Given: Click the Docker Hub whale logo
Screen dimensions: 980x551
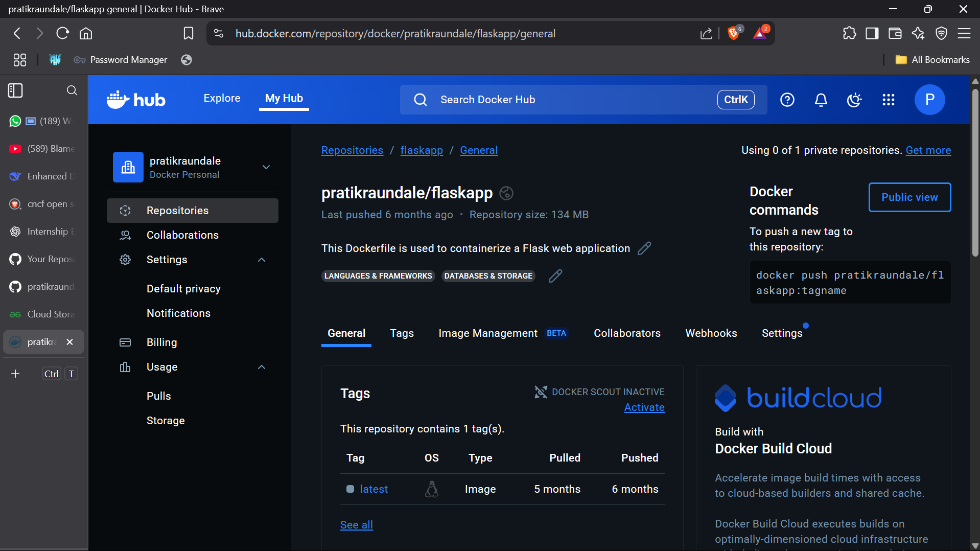Looking at the screenshot, I should point(136,100).
